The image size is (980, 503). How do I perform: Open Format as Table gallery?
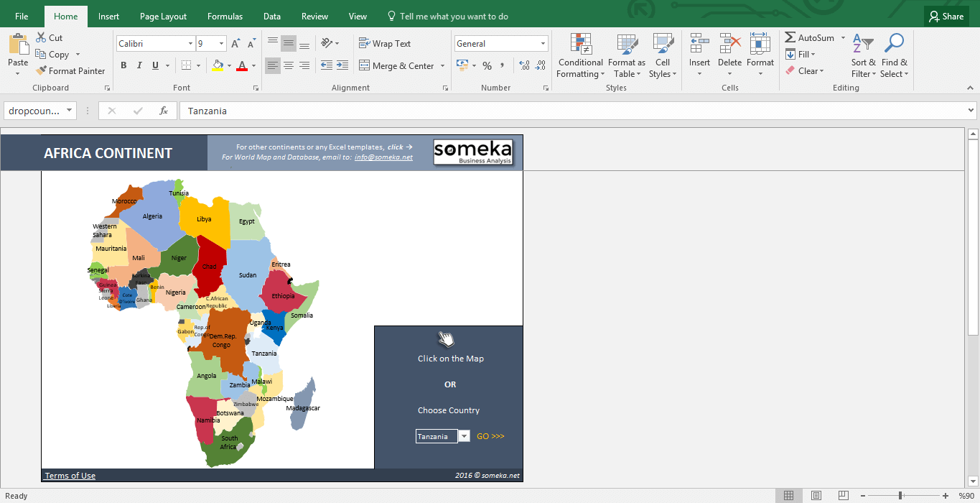627,56
